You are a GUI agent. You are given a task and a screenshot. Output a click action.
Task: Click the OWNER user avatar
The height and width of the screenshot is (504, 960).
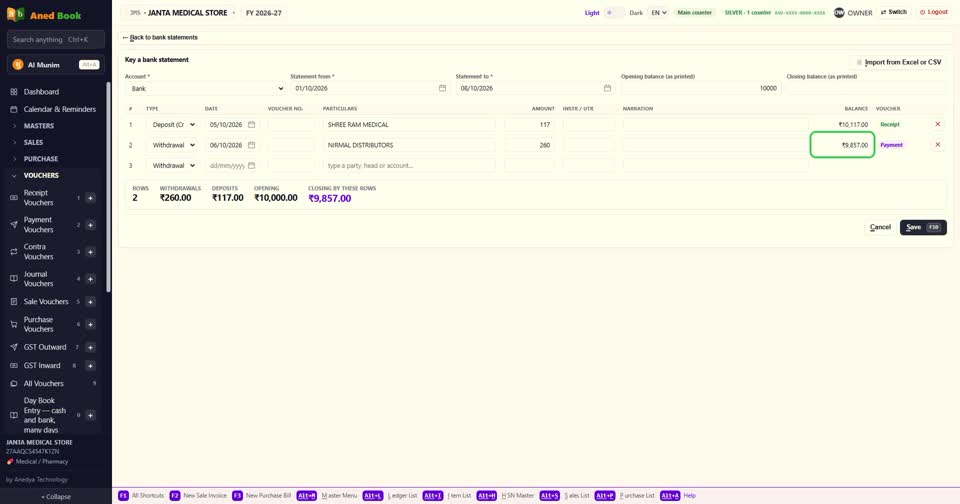click(x=839, y=13)
